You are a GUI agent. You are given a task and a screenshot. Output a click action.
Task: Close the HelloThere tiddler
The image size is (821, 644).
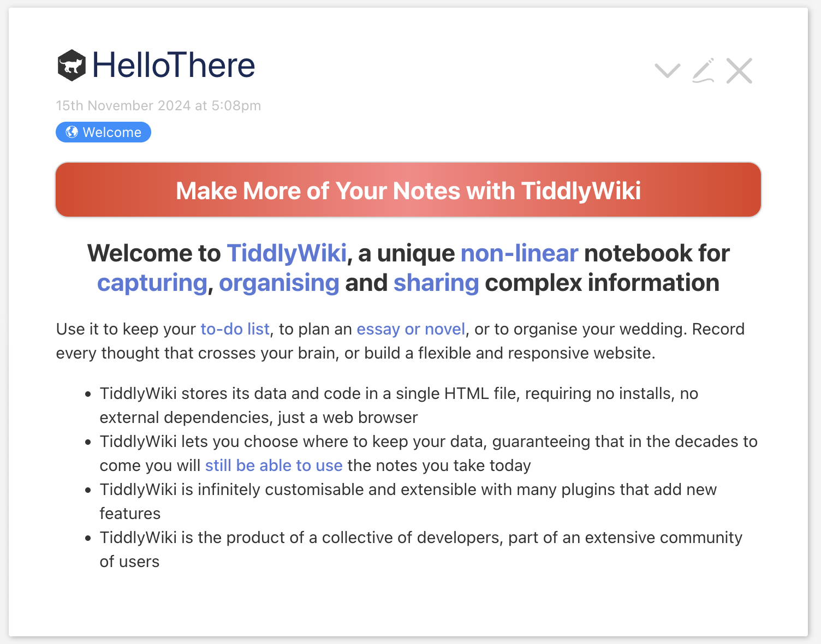point(739,71)
